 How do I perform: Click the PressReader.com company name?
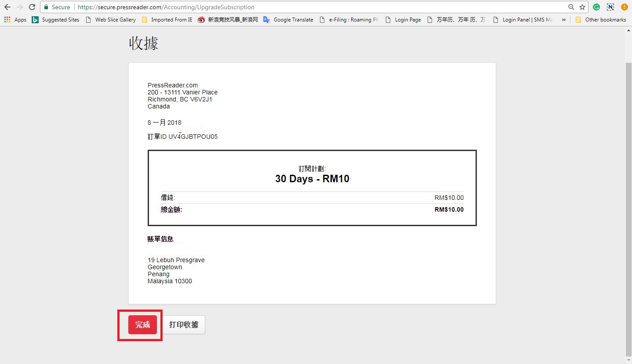(x=173, y=85)
